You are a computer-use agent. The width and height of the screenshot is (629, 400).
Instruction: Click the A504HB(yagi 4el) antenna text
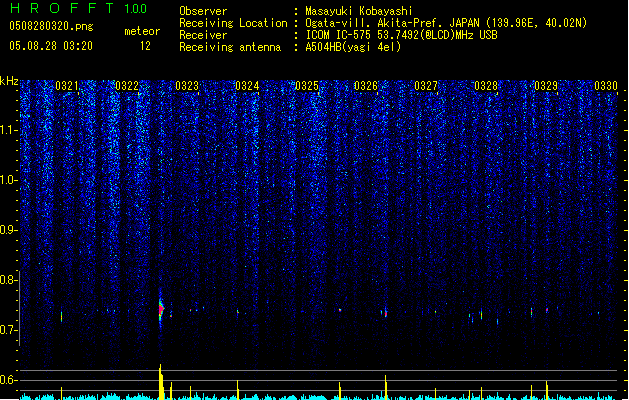[x=353, y=47]
